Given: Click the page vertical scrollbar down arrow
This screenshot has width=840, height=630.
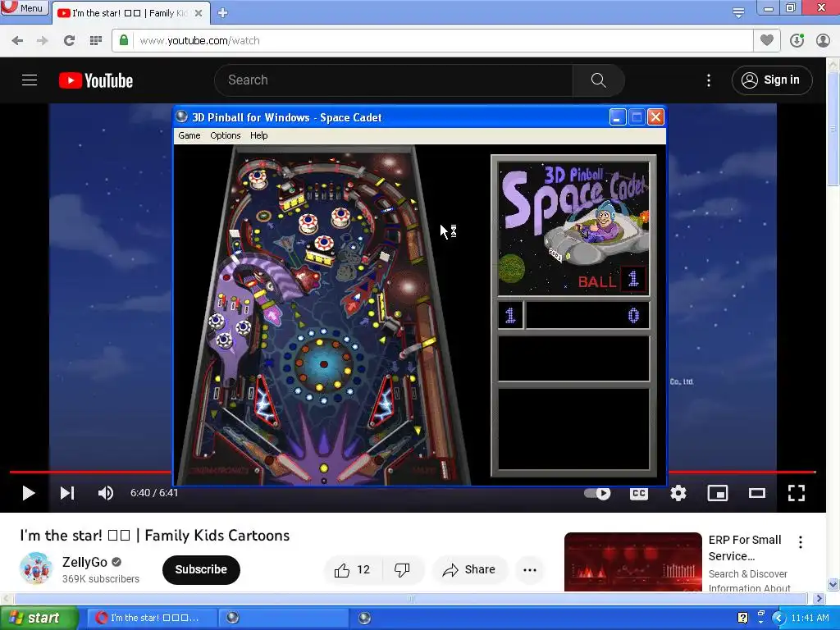Looking at the screenshot, I should pos(833,584).
